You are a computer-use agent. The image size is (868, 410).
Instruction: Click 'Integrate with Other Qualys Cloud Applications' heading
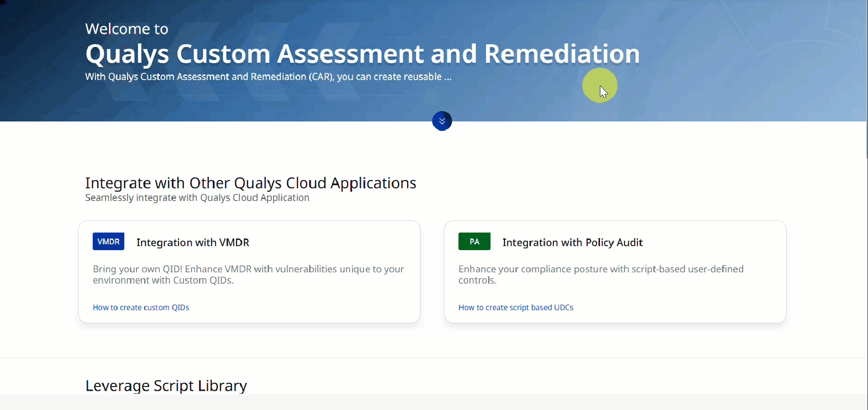pyautogui.click(x=250, y=183)
